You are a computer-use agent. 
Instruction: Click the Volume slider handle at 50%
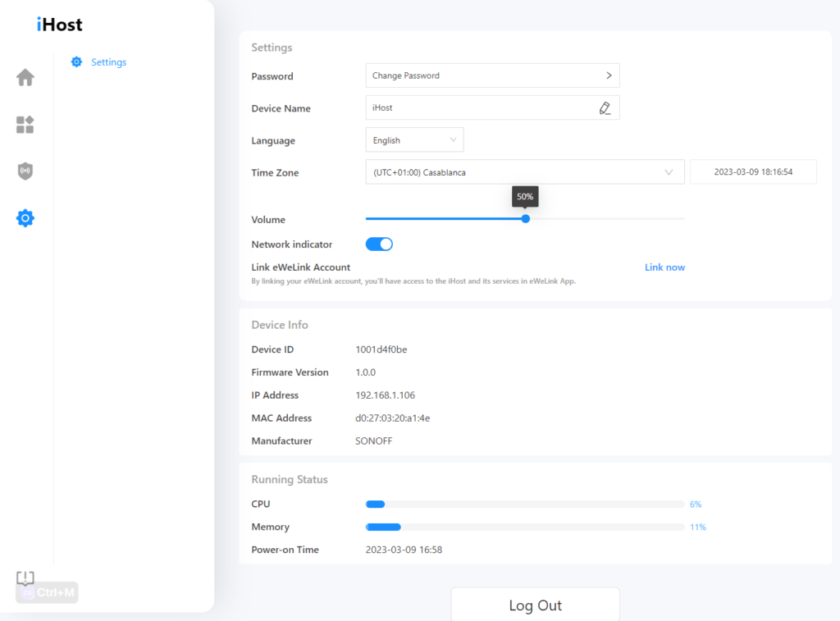click(x=525, y=218)
